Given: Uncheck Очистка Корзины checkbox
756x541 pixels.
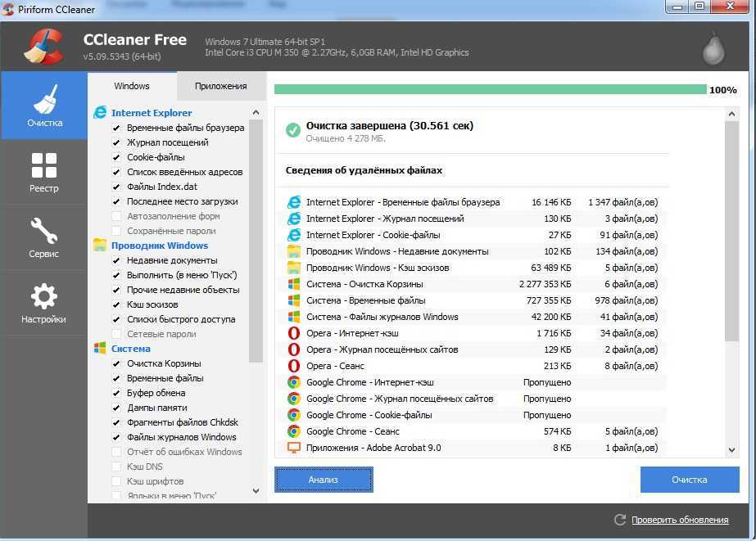Looking at the screenshot, I should 116,363.
